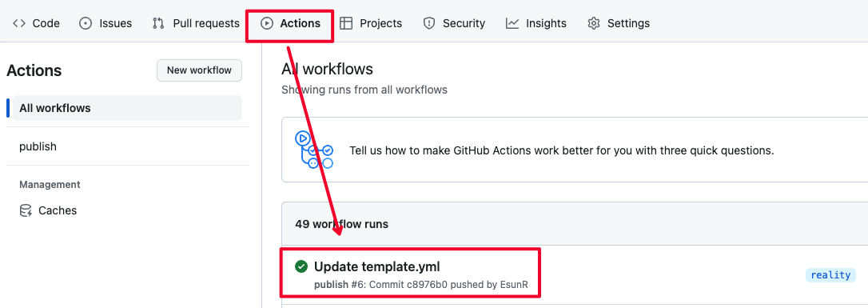Click the Caches database icon
Image resolution: width=868 pixels, height=308 pixels.
coord(26,210)
